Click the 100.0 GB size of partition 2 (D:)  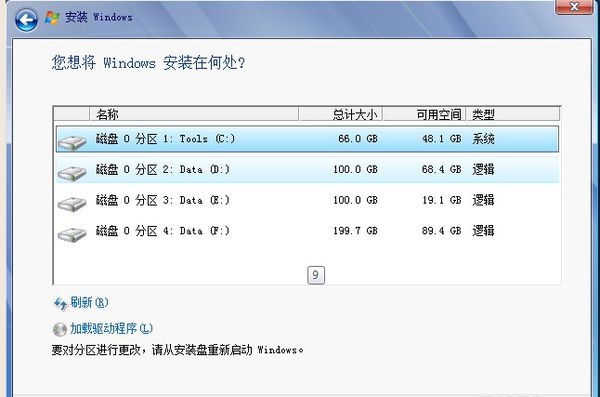(x=355, y=169)
